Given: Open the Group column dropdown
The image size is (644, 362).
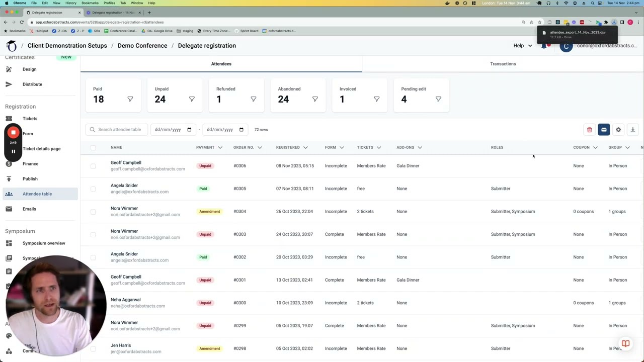Looking at the screenshot, I should [627, 147].
